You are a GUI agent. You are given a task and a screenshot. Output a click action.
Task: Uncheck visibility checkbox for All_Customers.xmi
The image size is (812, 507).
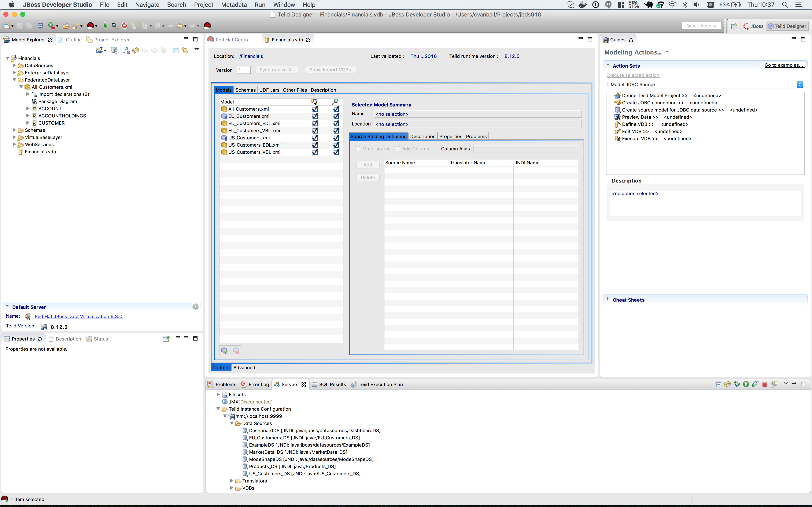tap(336, 109)
